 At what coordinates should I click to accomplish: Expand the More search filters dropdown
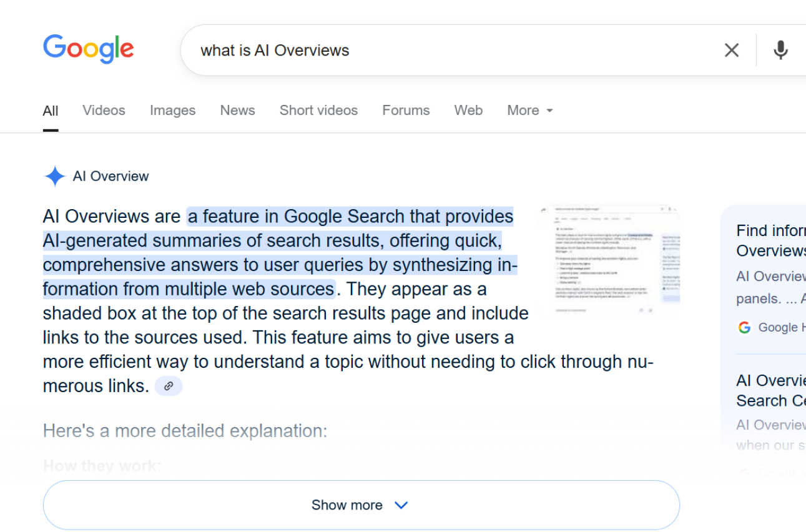coord(529,111)
